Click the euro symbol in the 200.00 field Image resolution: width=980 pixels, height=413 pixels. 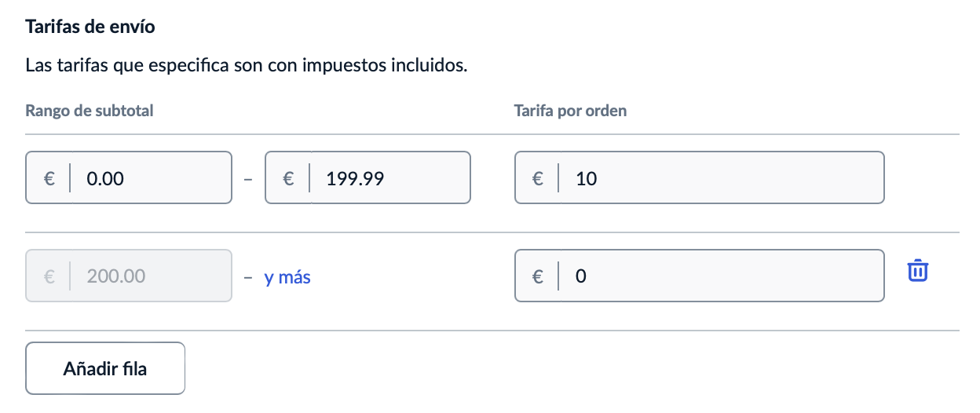click(x=49, y=276)
